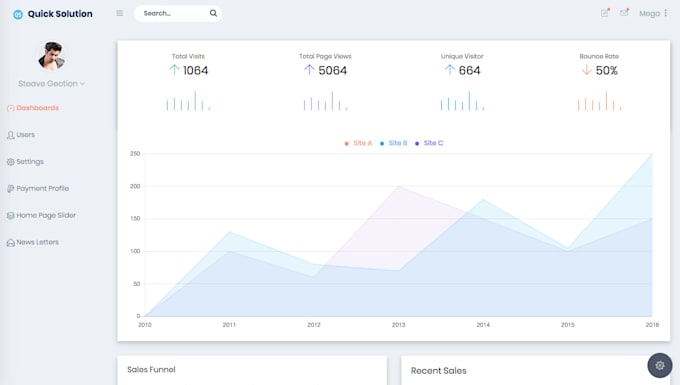
Task: Click the Mega menu label
Action: (x=649, y=13)
